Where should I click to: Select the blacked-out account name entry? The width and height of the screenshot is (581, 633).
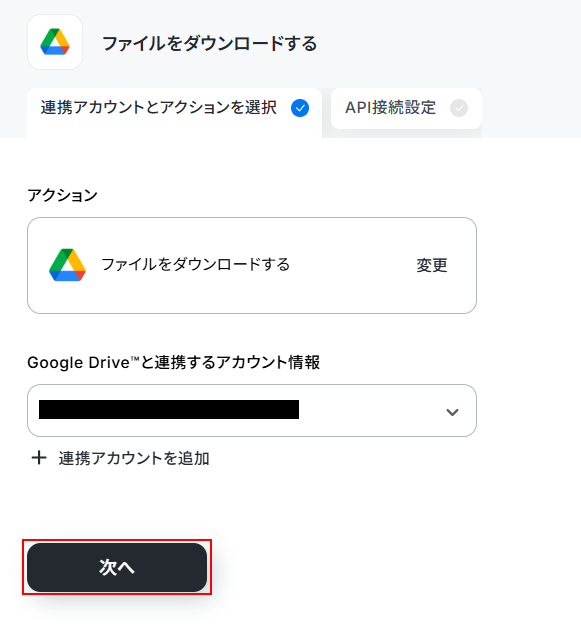pos(169,409)
